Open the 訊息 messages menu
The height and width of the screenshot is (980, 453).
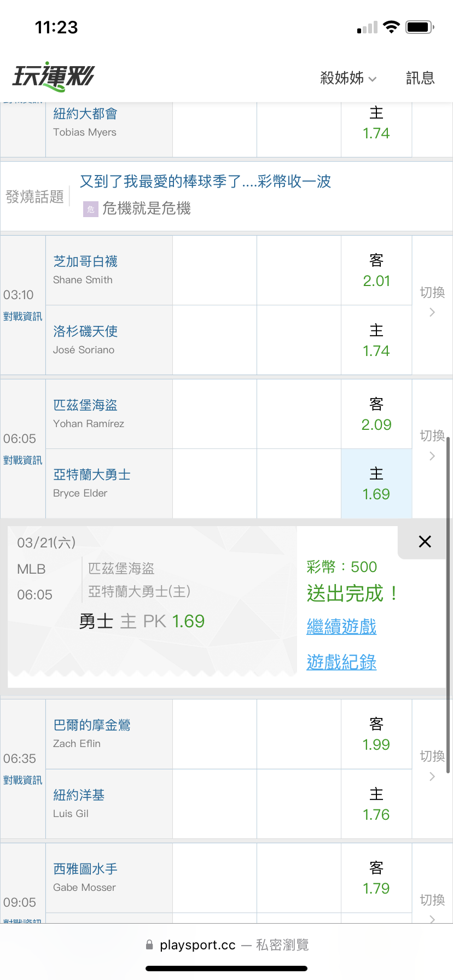(x=420, y=78)
